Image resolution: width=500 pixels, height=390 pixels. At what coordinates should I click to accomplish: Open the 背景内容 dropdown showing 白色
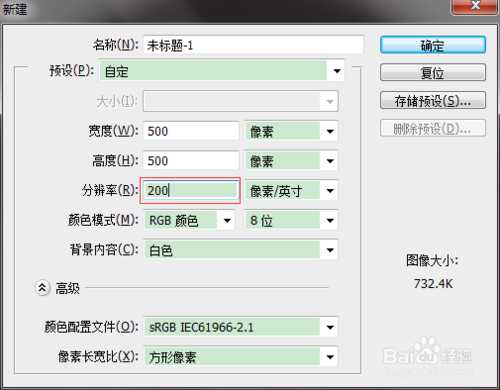tap(241, 250)
